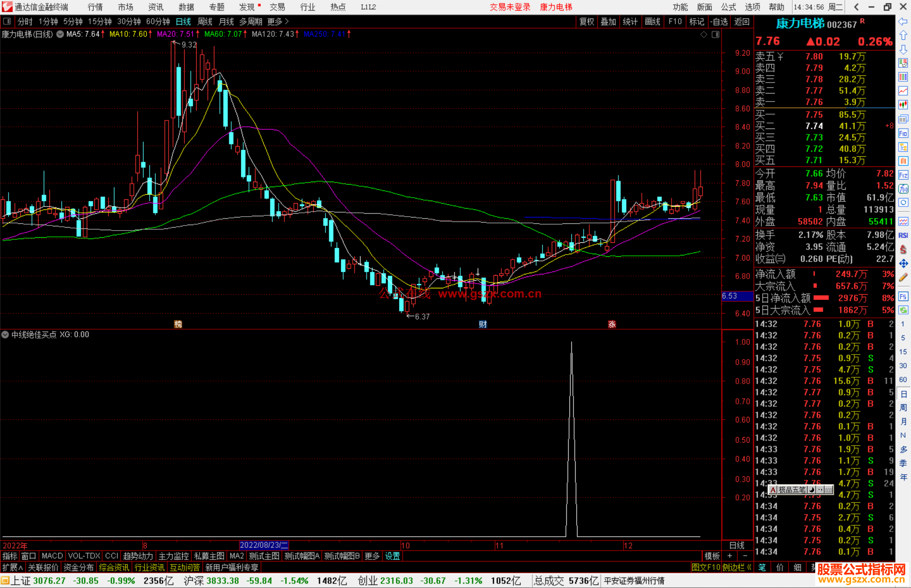
Task: Click the candlestick chart sidebar icon
Action: click(903, 105)
